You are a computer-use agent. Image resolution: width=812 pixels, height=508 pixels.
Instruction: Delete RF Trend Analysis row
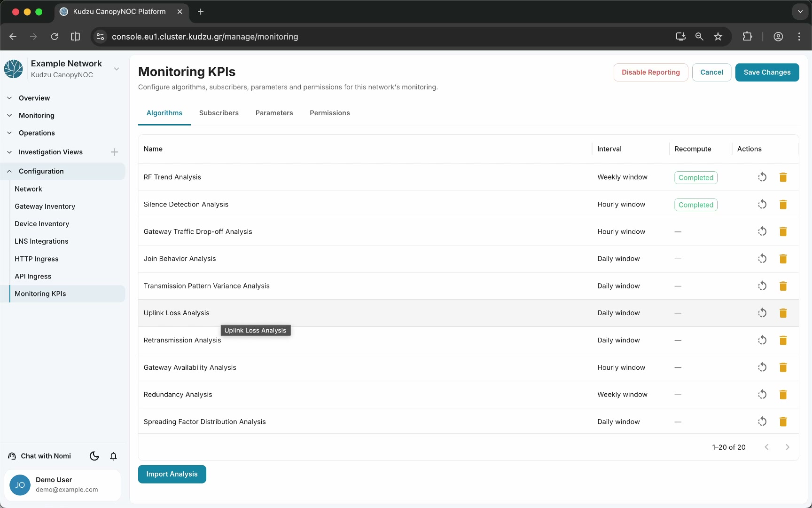pos(783,177)
